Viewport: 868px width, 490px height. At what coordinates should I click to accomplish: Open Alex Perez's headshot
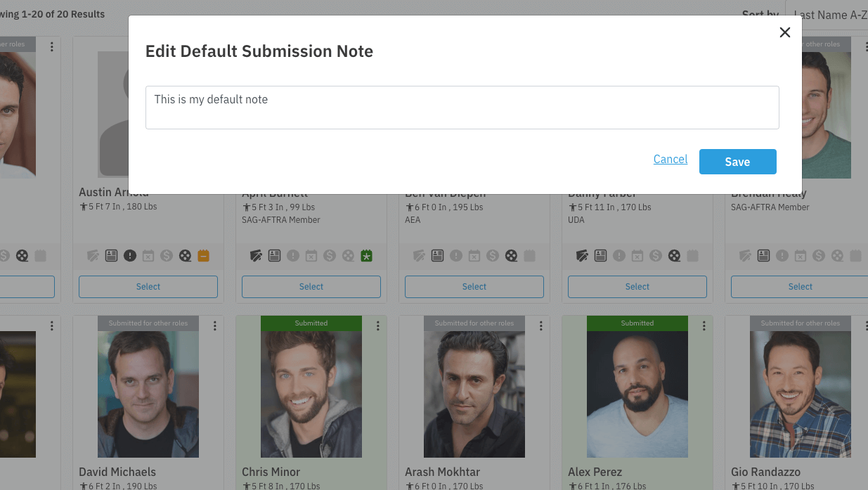coord(637,394)
